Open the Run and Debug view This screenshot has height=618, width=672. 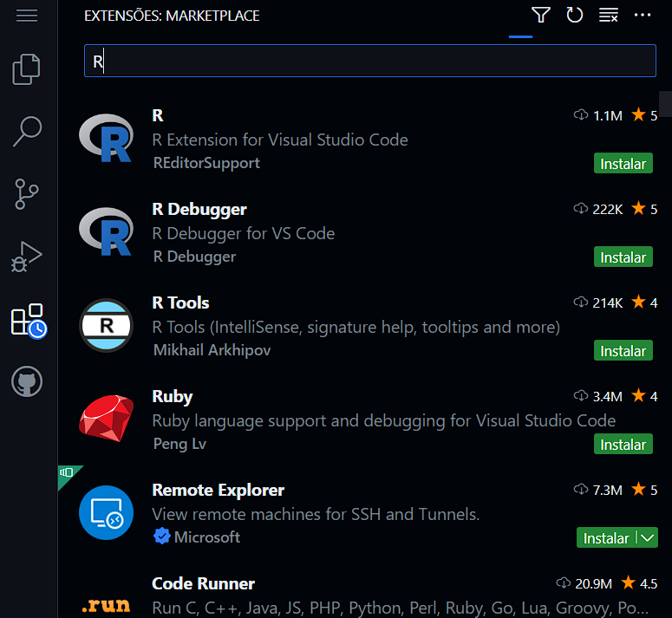pyautogui.click(x=28, y=257)
